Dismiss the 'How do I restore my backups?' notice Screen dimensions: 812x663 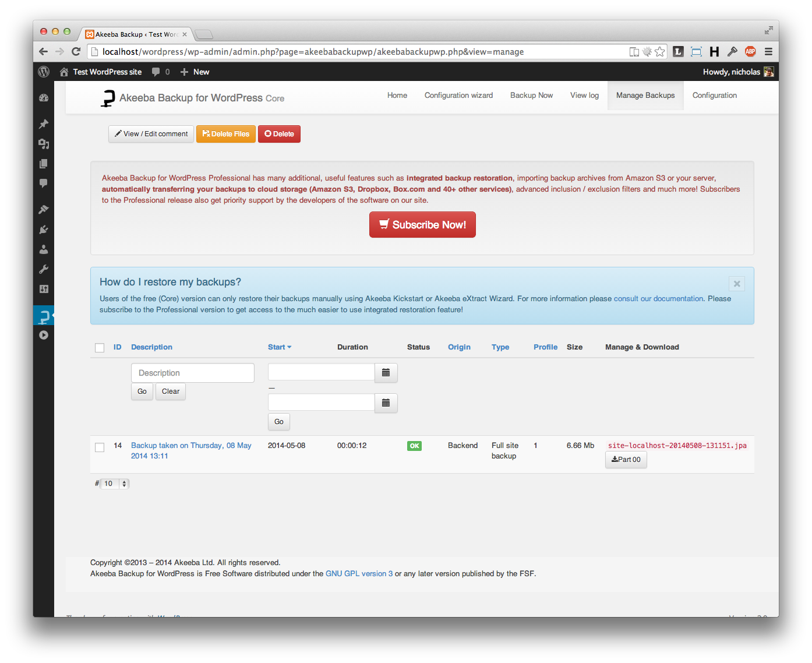coord(737,284)
